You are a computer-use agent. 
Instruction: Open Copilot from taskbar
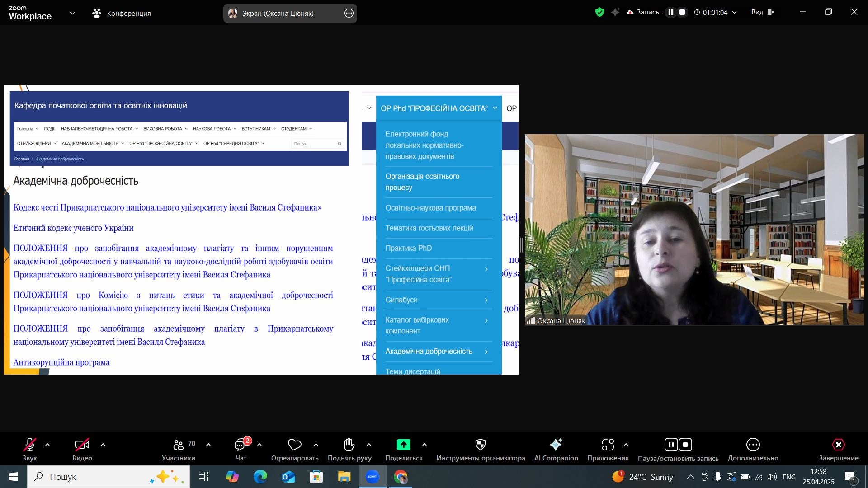232,477
